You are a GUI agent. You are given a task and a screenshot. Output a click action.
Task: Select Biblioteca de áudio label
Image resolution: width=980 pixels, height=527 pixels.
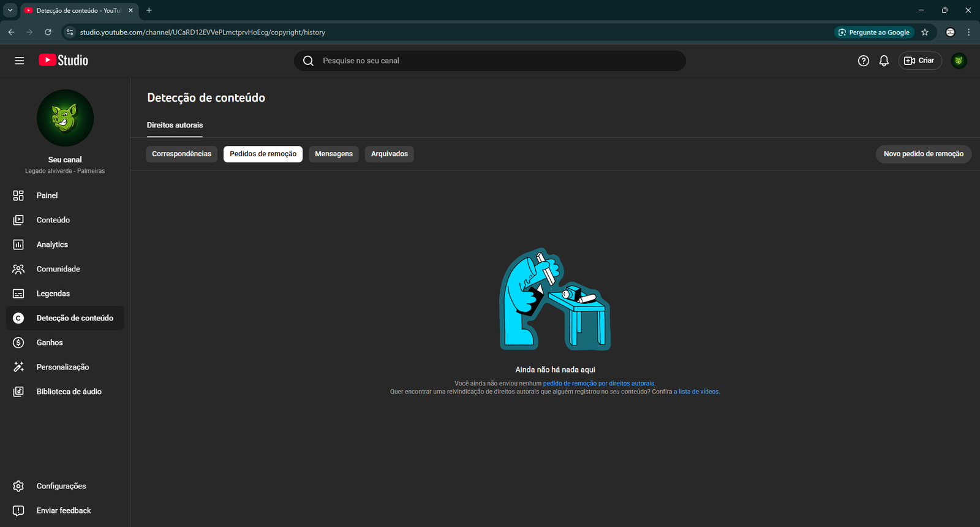pos(69,392)
